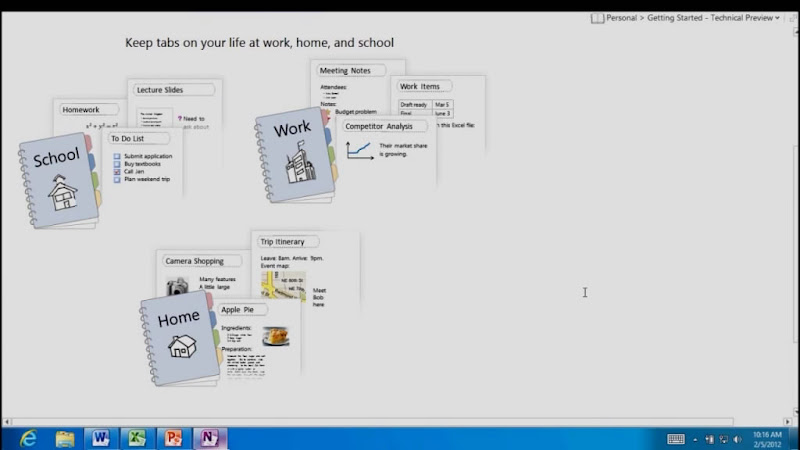The image size is (800, 450).
Task: Click the horizontal scrollbar right arrow
Action: point(787,422)
